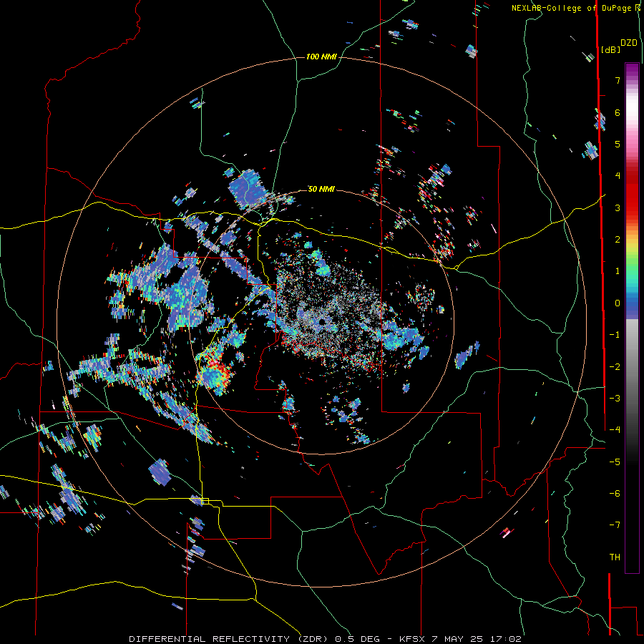Screen dimensions: 644x644
Task: Click the [dB] units label
Action: 611,49
